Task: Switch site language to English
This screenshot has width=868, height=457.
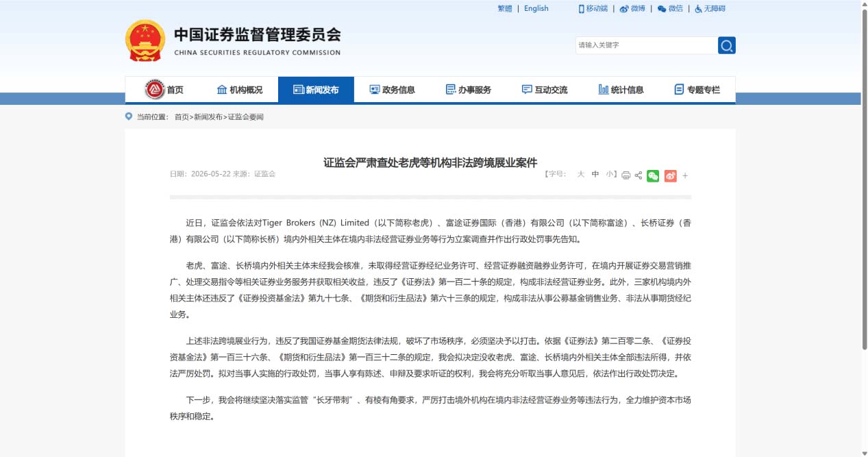Action: coord(536,9)
